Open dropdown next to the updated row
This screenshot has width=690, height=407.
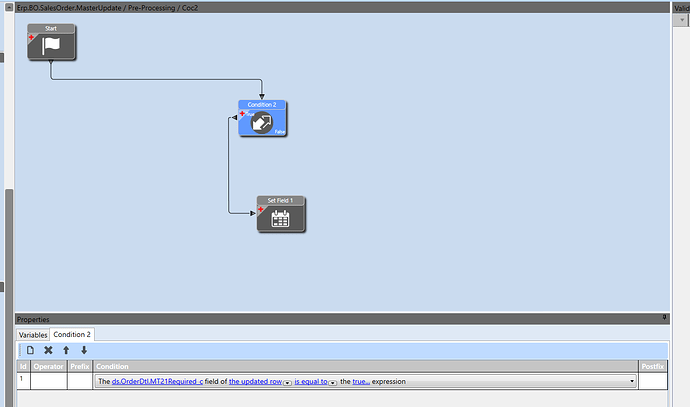(x=287, y=383)
